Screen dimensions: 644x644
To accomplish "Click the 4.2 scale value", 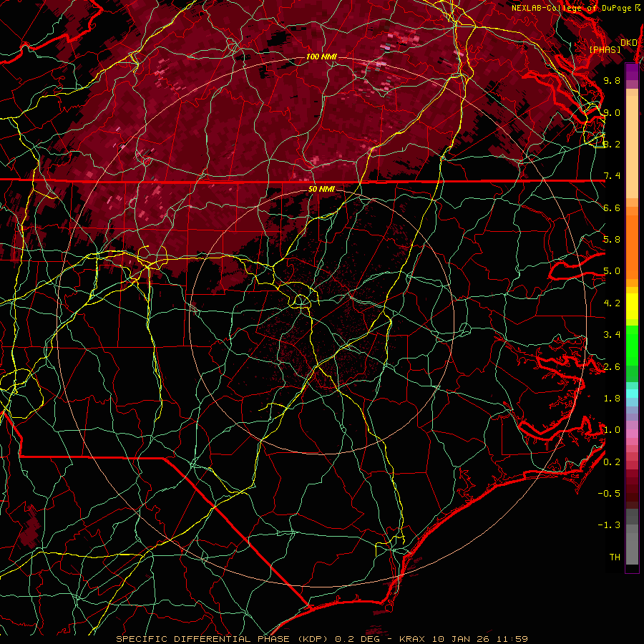I will tap(612, 303).
